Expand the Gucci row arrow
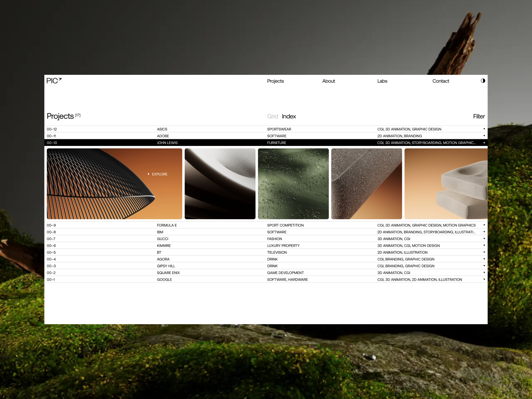 pyautogui.click(x=484, y=239)
